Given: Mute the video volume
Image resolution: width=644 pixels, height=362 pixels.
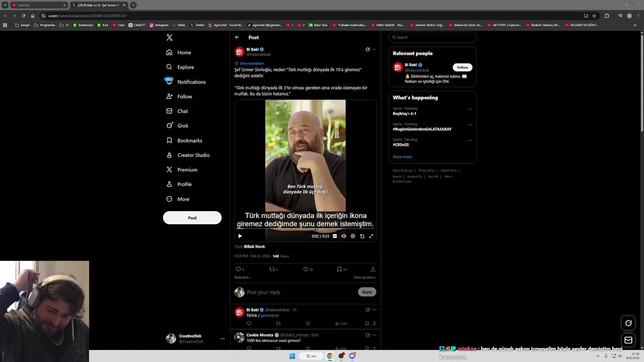Looking at the screenshot, I should point(344,236).
